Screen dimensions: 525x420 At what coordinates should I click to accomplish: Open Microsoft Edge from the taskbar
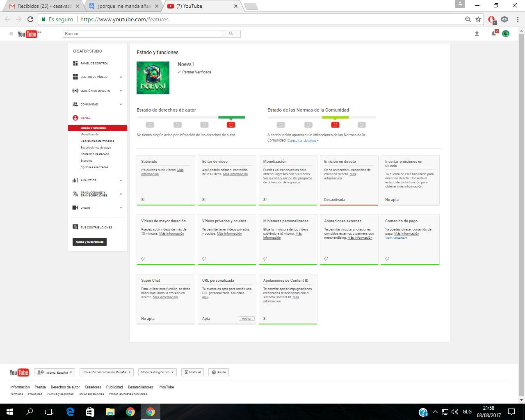[71, 412]
